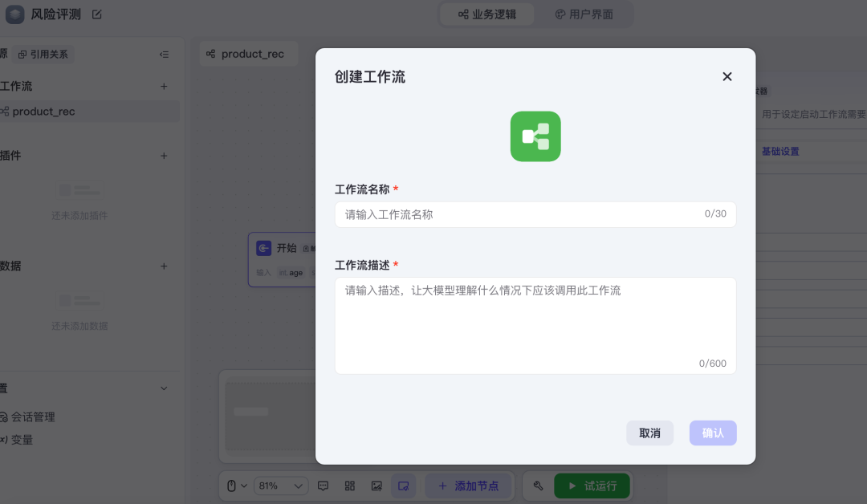Viewport: 867px width, 504px height.
Task: Collapse the settings section chevron
Action: point(164,388)
